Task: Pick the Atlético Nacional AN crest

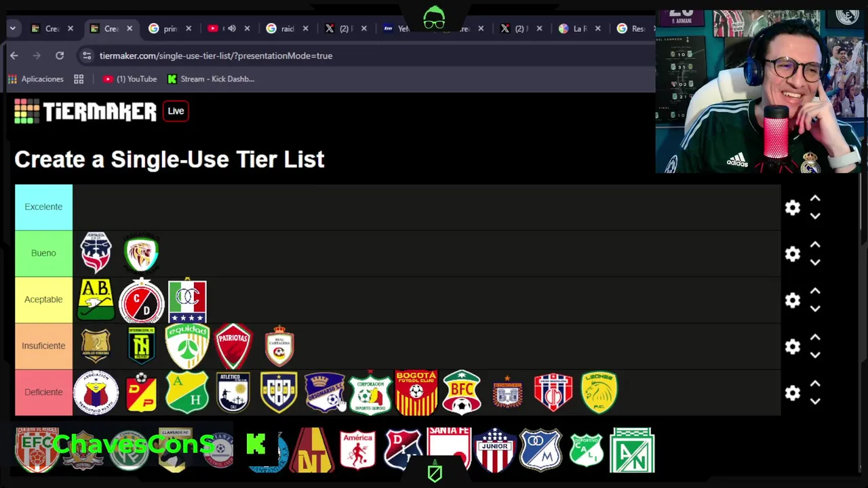Action: click(632, 449)
